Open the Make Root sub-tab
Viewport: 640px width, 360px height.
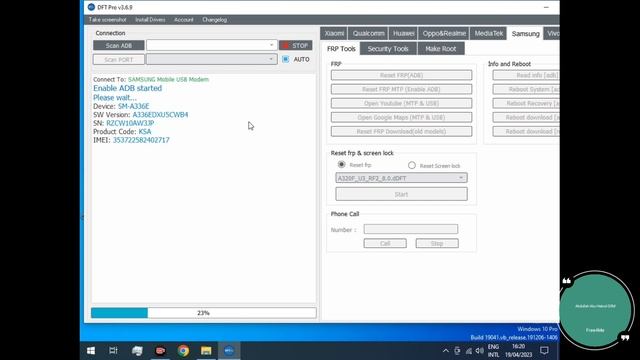440,49
